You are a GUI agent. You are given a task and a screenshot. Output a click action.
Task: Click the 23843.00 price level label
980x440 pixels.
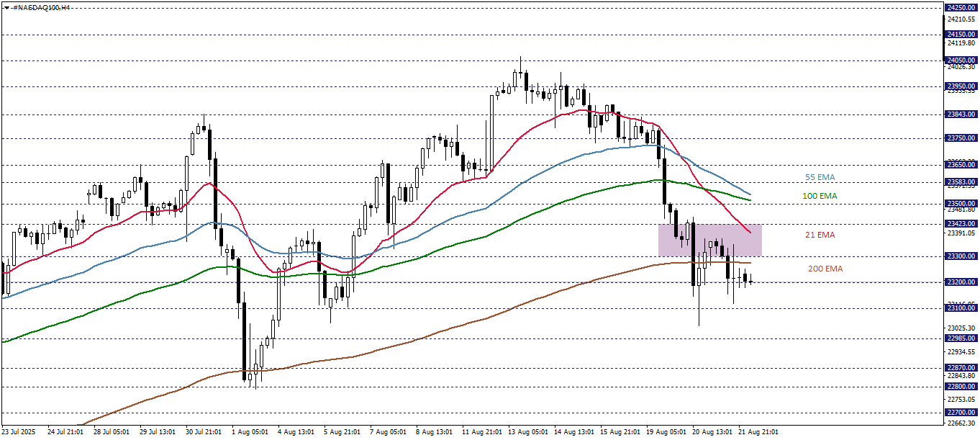tap(961, 114)
